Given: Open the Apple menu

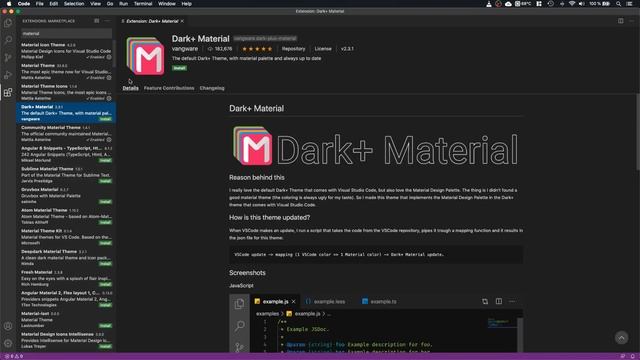Looking at the screenshot, I should pos(9,4).
